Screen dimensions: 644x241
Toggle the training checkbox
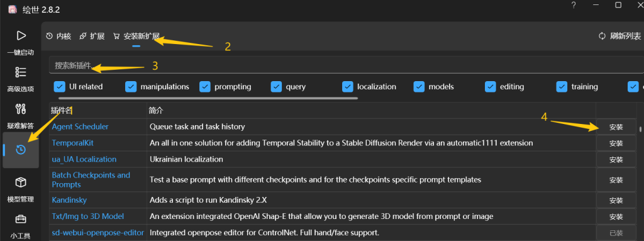[562, 87]
